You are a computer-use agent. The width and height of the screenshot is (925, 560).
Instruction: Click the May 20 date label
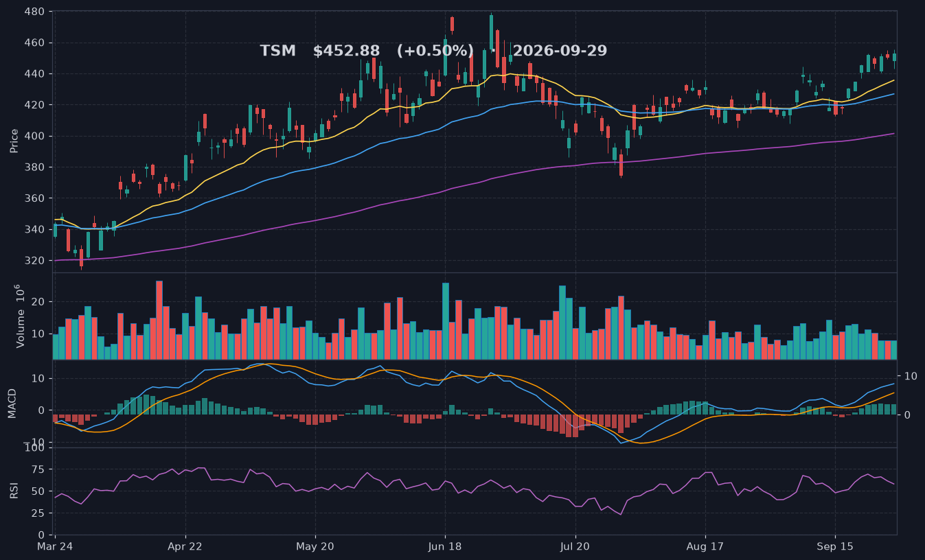[x=315, y=548]
